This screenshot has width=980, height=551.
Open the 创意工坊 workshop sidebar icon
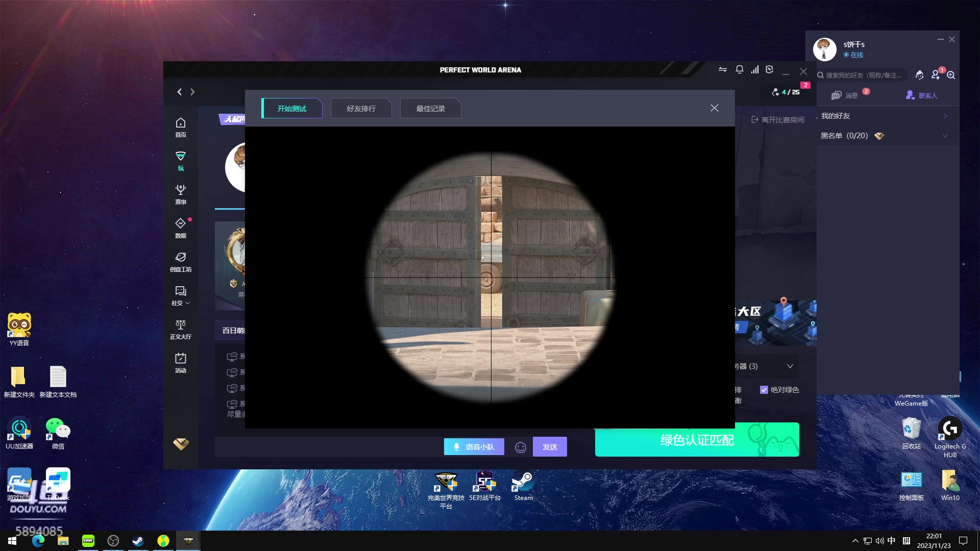[x=181, y=262]
